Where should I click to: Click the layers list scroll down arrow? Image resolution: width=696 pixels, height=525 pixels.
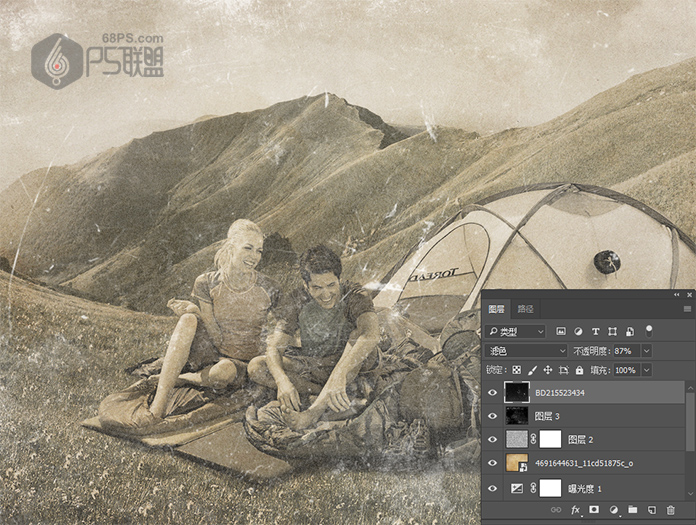pyautogui.click(x=690, y=493)
